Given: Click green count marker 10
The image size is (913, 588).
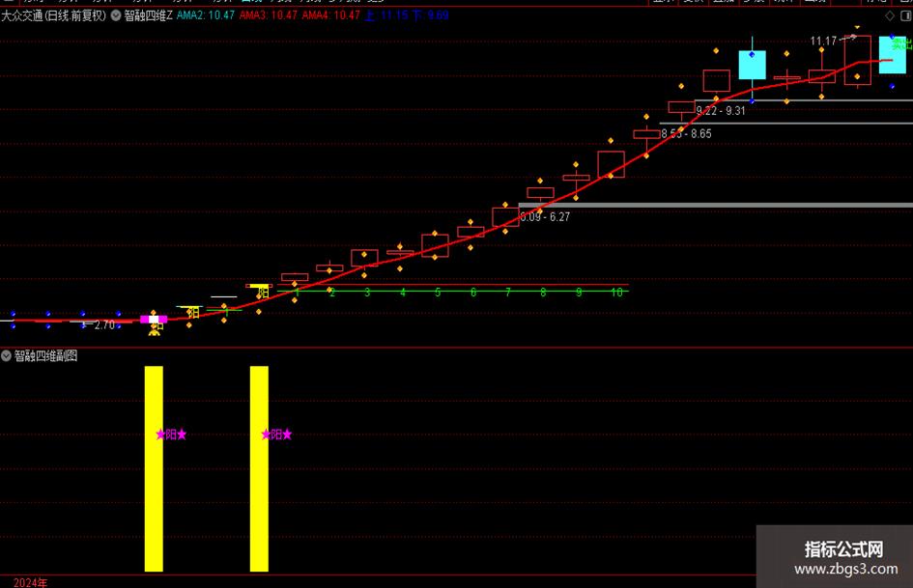Looking at the screenshot, I should tap(616, 293).
